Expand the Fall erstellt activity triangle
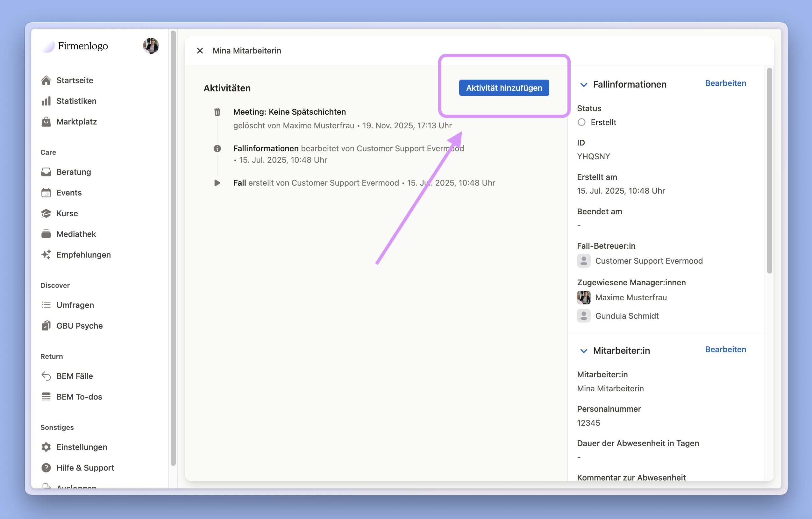The width and height of the screenshot is (812, 519). pos(217,183)
